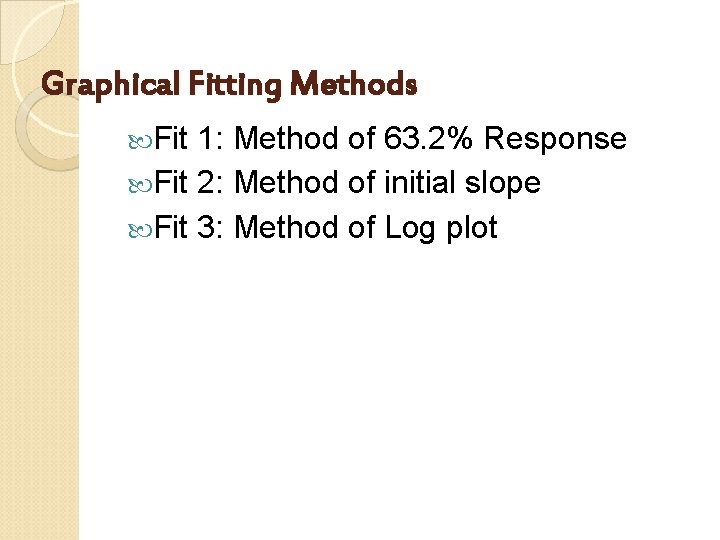This screenshot has width=720, height=540.
Task: Select the slide title Graphical Fitting Methods
Action: (x=228, y=85)
